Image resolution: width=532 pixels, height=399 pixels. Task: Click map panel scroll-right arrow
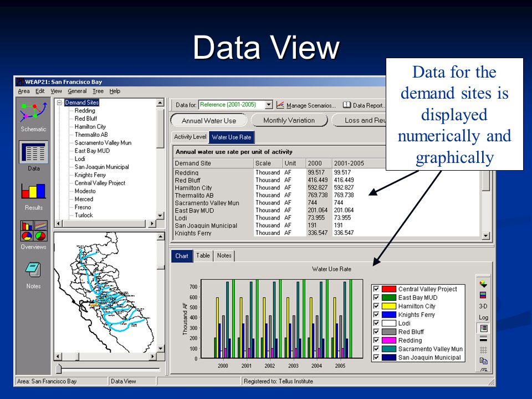pyautogui.click(x=152, y=356)
